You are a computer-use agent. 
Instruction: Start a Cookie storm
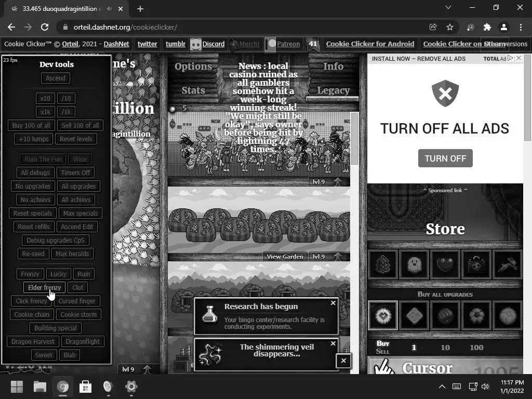tap(78, 314)
